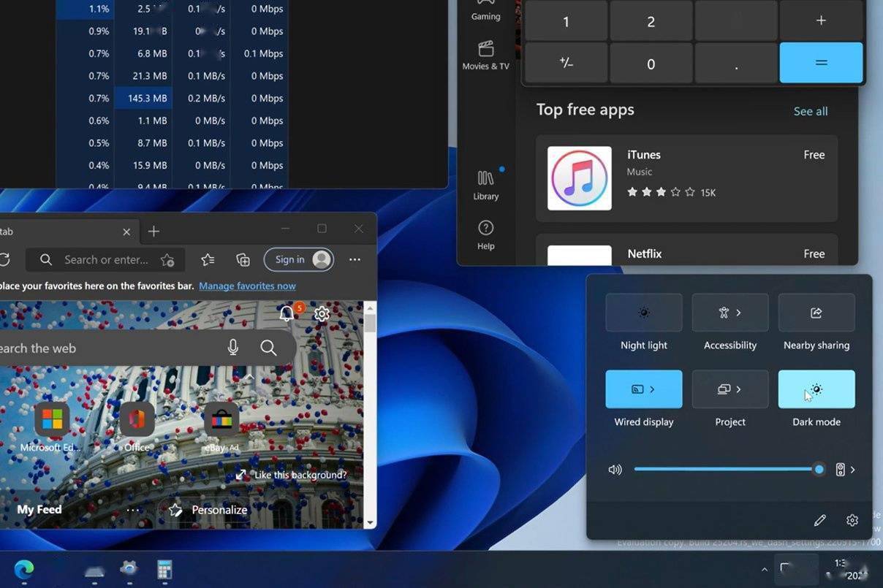Screen dimensions: 883x588
Task: Click the voice search microphone icon
Action: click(x=233, y=348)
